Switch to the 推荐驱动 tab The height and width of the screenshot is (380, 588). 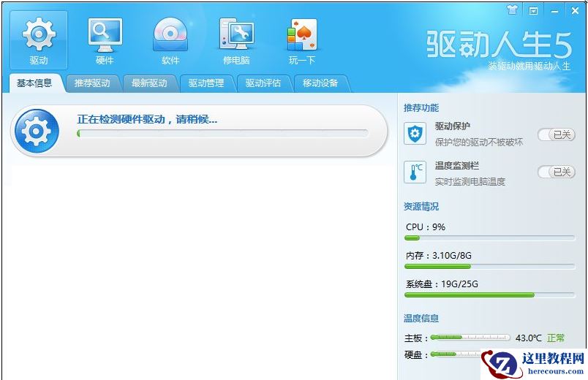pos(92,83)
